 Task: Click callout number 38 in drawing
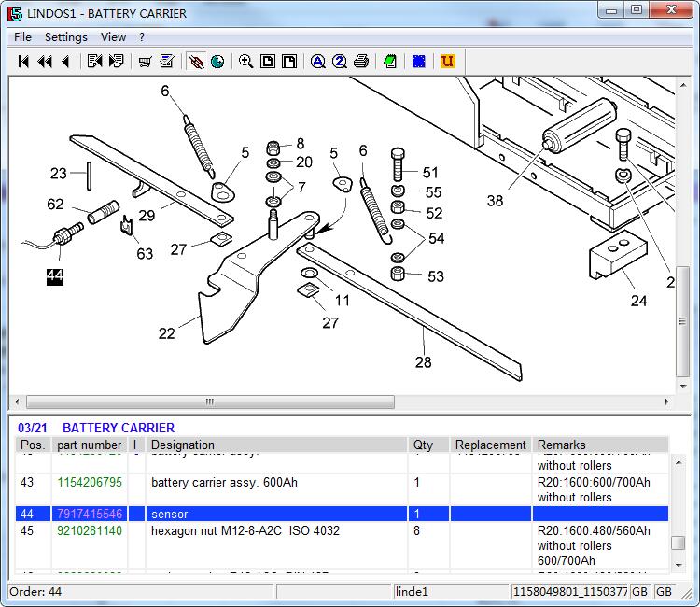coord(495,201)
